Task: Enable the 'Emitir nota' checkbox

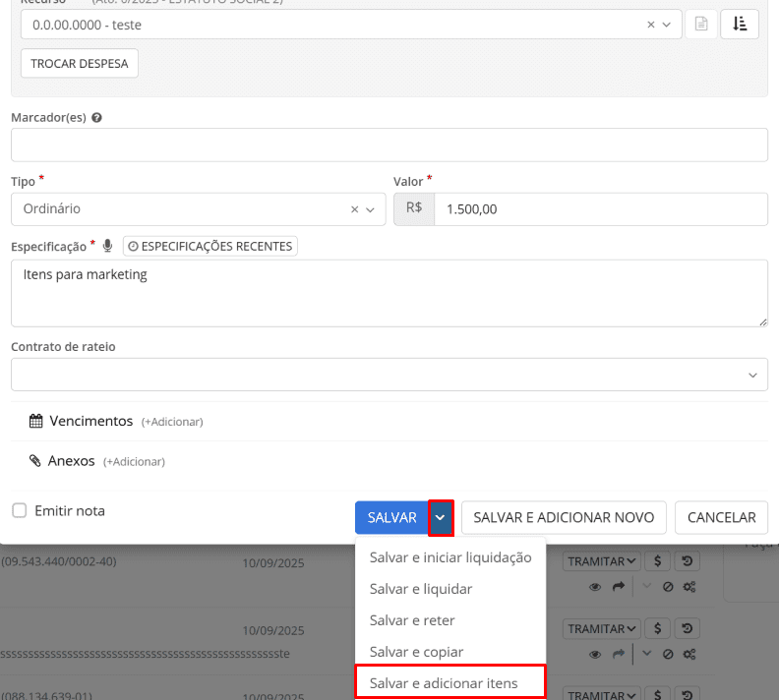Action: (20, 511)
